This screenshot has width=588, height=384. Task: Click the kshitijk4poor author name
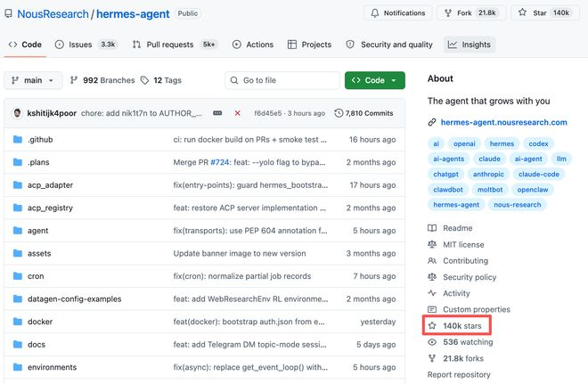pos(52,113)
